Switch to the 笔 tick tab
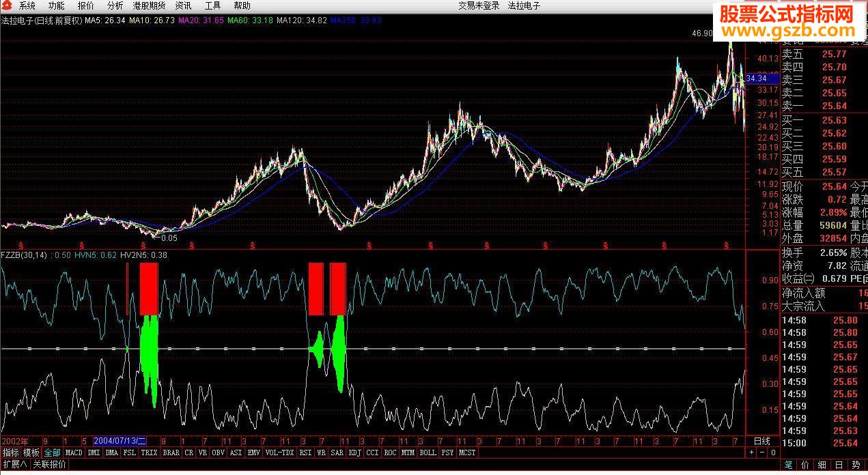This screenshot has height=475, width=868. [789, 465]
